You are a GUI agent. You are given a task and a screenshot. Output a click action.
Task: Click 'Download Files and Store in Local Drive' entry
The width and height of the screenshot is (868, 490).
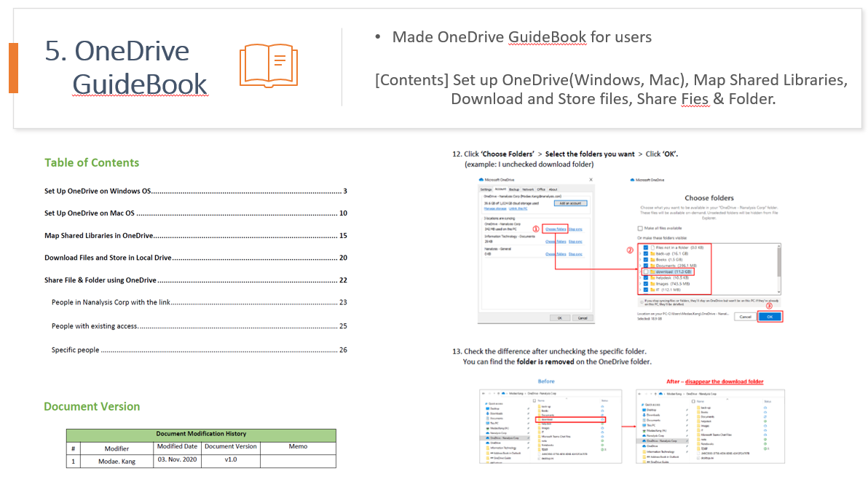coord(195,258)
